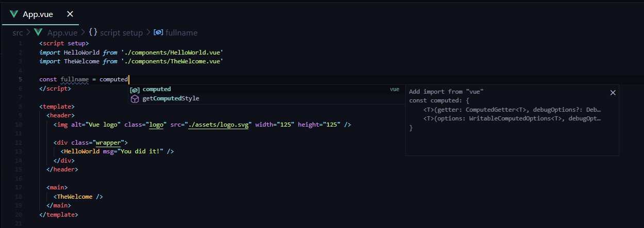Image resolution: width=644 pixels, height=228 pixels.
Task: Click the breadcrumb chevron after src
Action: (28, 32)
